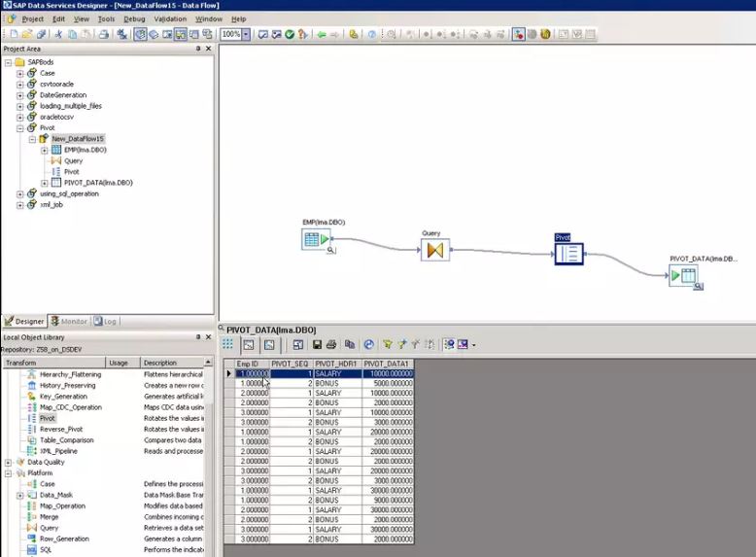Click the magnifier on EMP source table

pyautogui.click(x=330, y=250)
